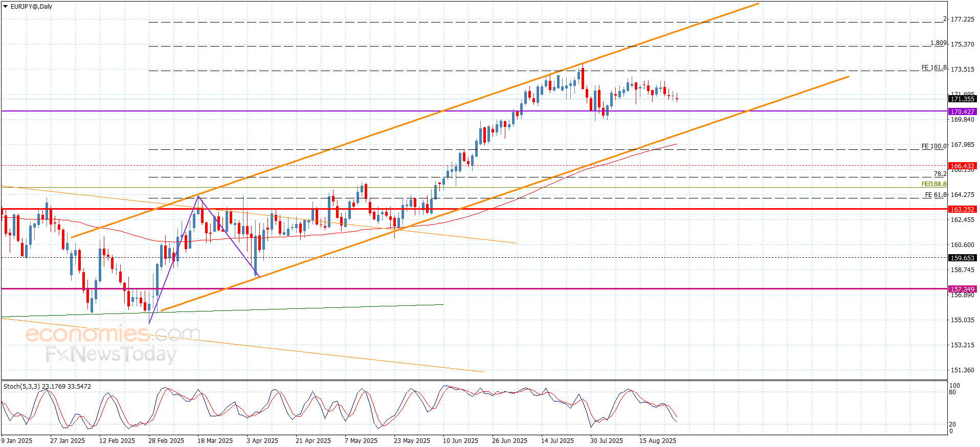Select the EURJPY@,Daily chart title
This screenshot has width=980, height=447.
[x=31, y=7]
